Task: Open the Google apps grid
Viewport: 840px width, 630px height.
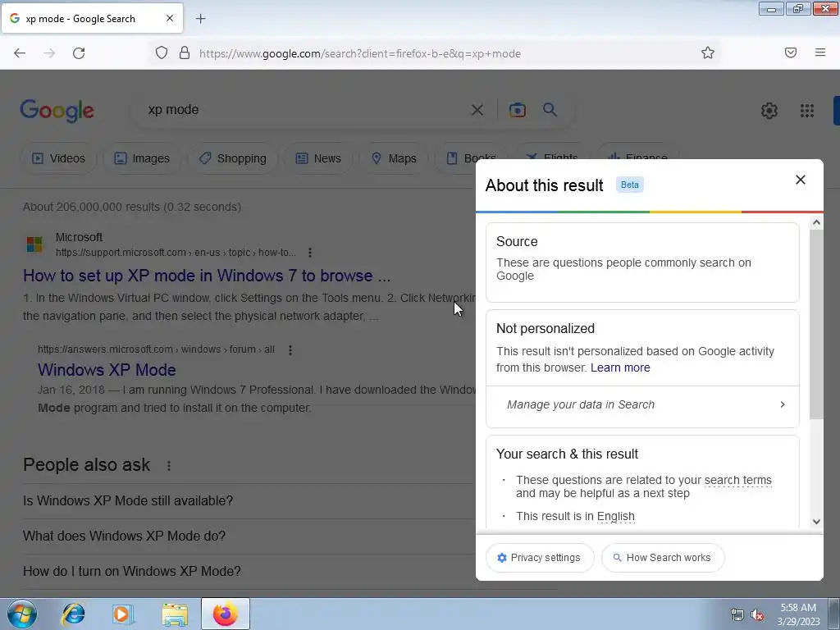Action: pos(807,111)
